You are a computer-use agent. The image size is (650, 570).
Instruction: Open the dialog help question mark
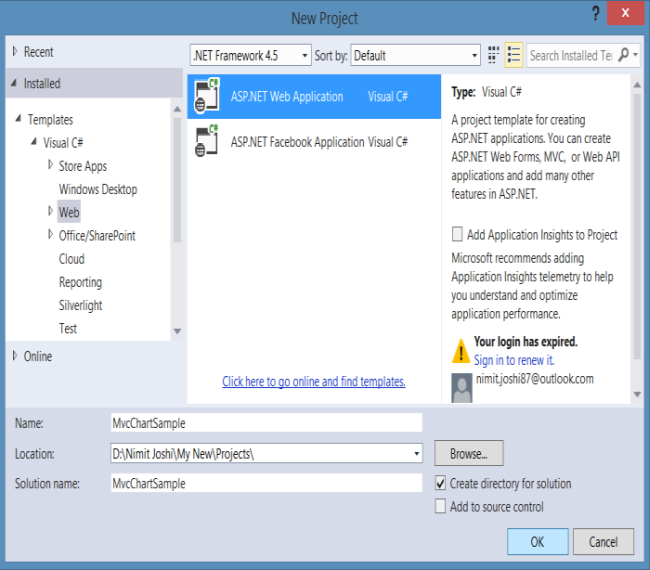pyautogui.click(x=595, y=14)
